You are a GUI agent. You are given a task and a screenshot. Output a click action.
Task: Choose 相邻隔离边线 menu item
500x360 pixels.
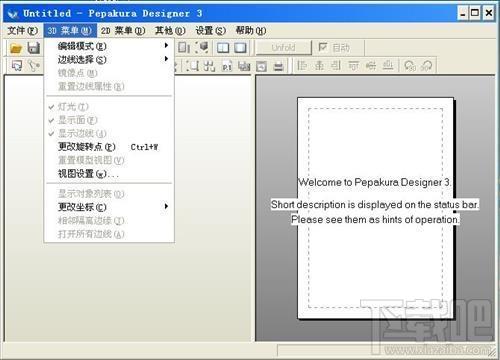click(109, 220)
